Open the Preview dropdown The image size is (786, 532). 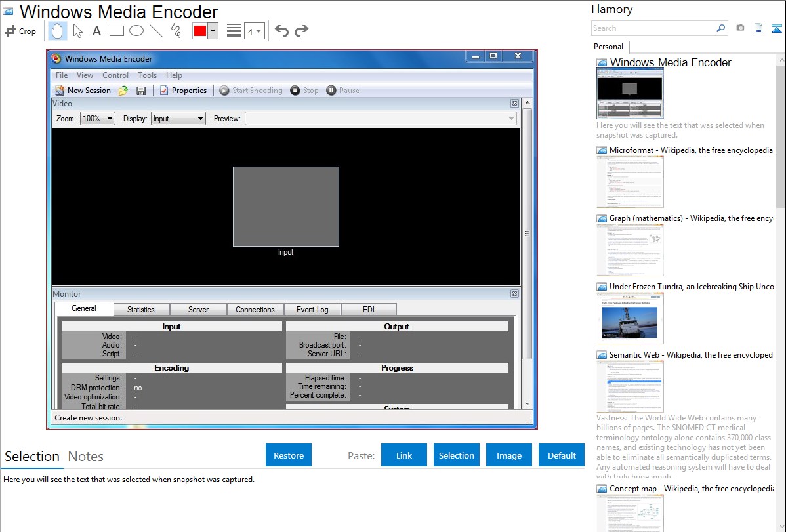click(381, 118)
